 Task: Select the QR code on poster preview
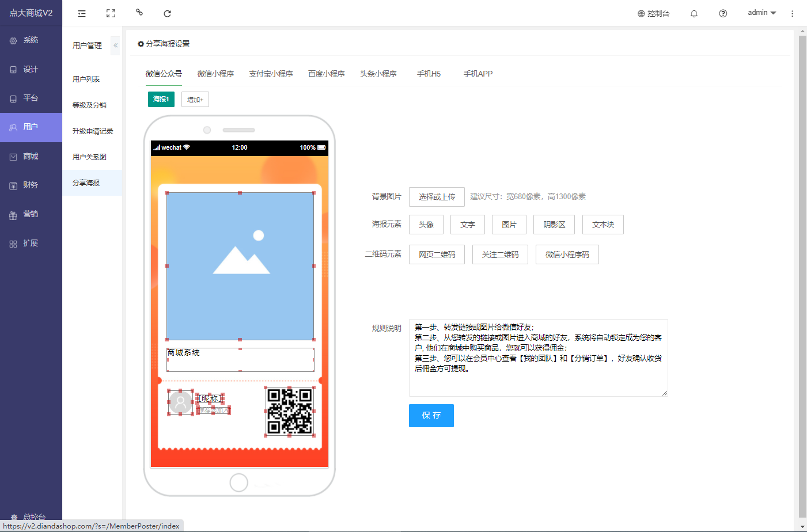pos(290,411)
